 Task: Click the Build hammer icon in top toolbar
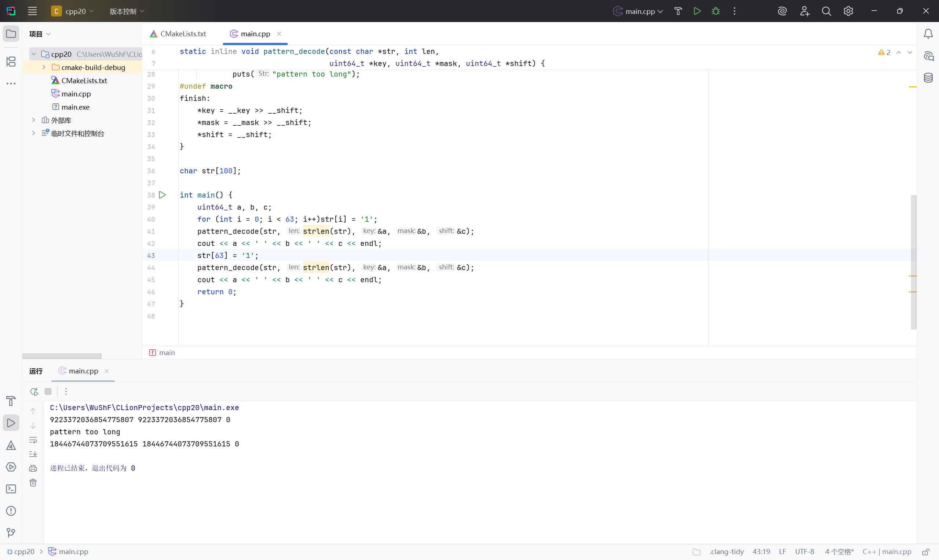678,11
